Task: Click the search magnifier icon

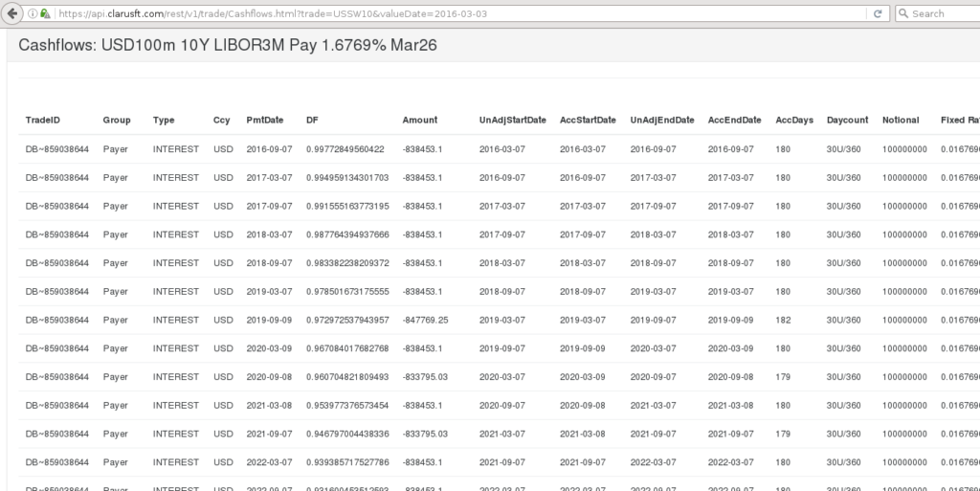Action: pyautogui.click(x=903, y=13)
